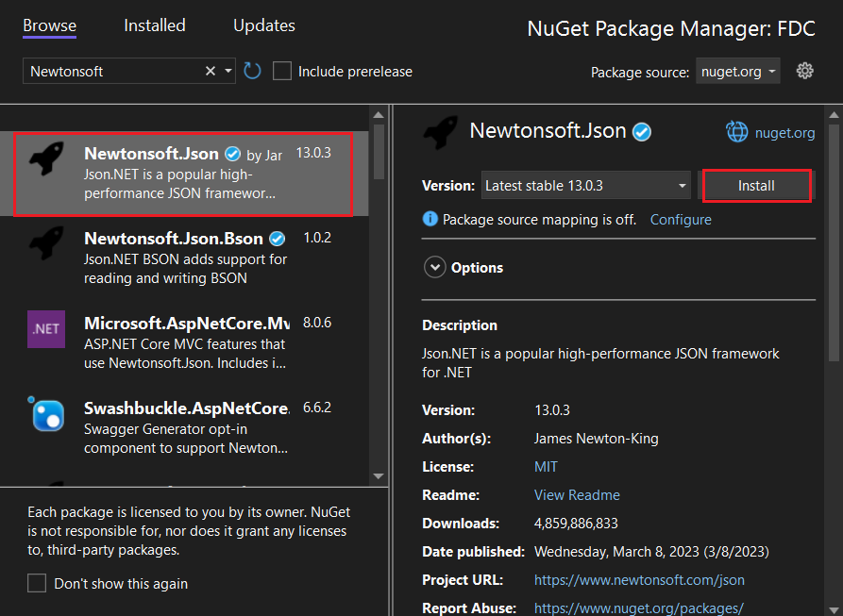
Task: Select the Newtonsoft.Json package rocket icon
Action: (x=46, y=158)
